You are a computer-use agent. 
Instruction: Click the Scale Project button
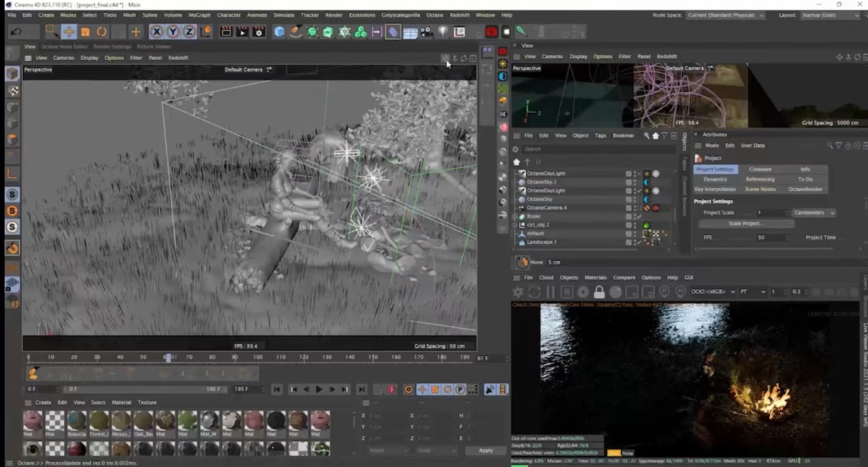(x=746, y=223)
